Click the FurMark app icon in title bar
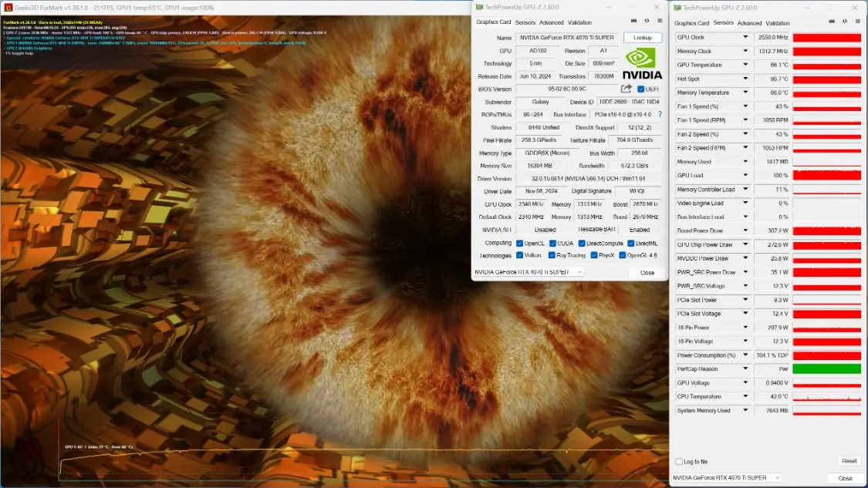 [x=8, y=8]
